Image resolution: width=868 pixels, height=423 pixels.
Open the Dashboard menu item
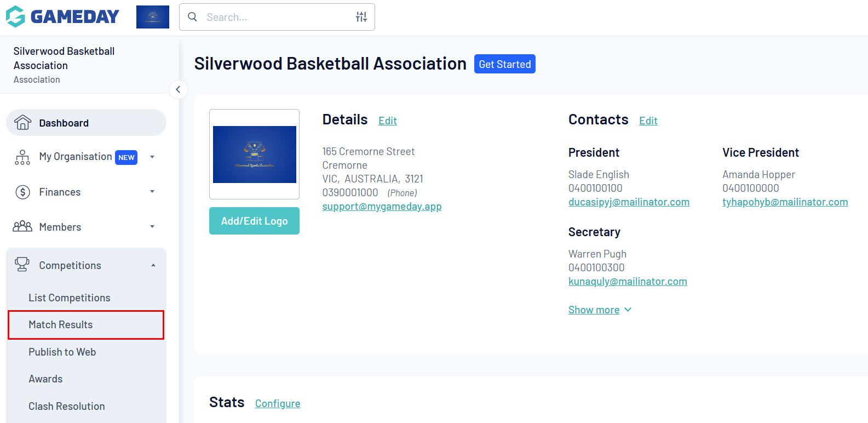pyautogui.click(x=86, y=123)
